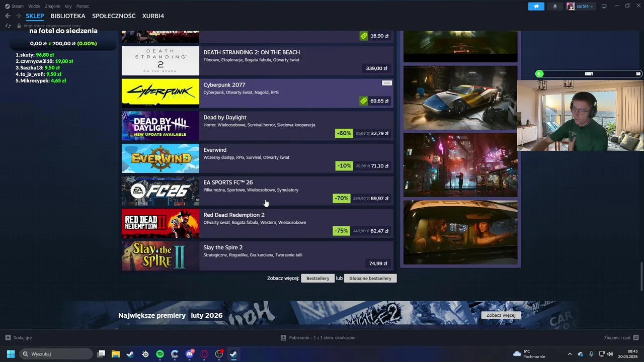Open the Slay the Spire 2 listing
This screenshot has width=644, height=362.
tap(257, 256)
